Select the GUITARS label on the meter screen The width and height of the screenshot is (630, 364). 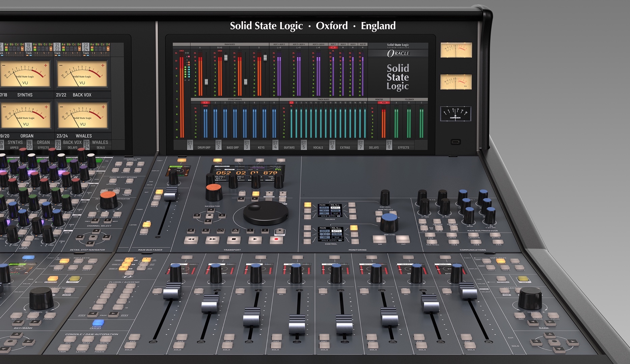289,148
